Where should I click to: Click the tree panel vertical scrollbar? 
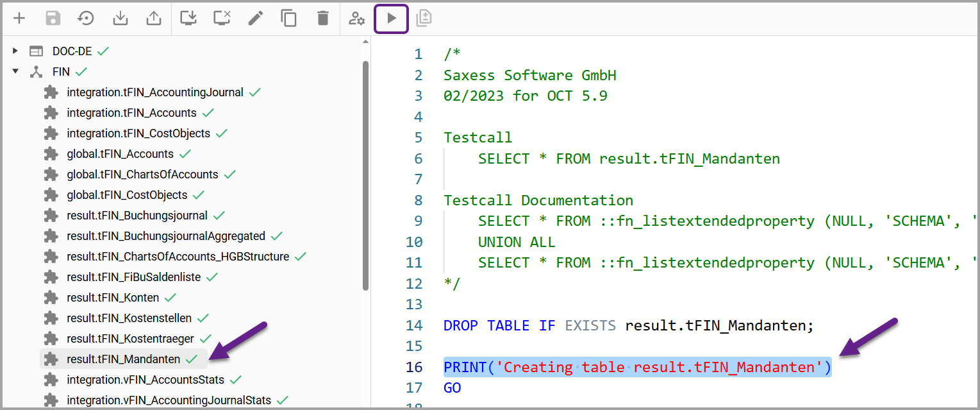(365, 173)
